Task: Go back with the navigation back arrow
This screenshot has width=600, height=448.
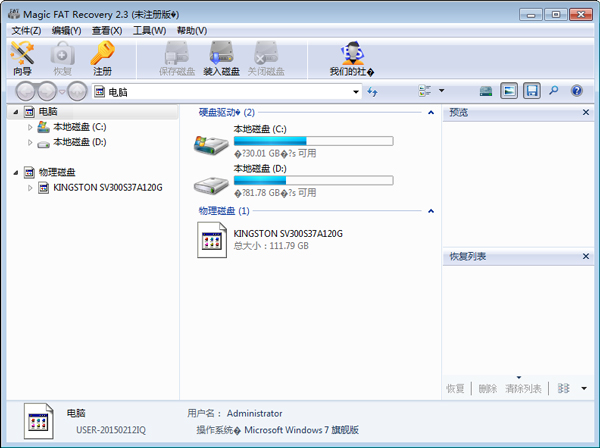Action: [26, 91]
